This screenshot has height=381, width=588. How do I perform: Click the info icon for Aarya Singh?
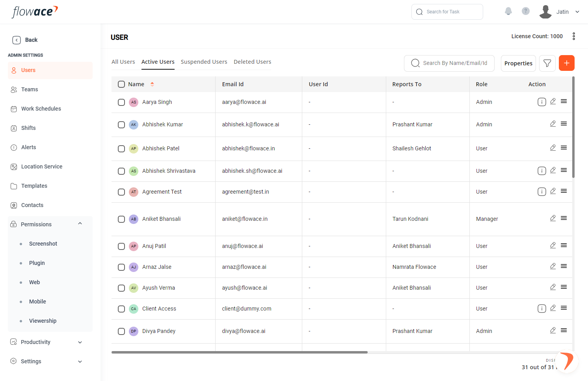coord(542,102)
